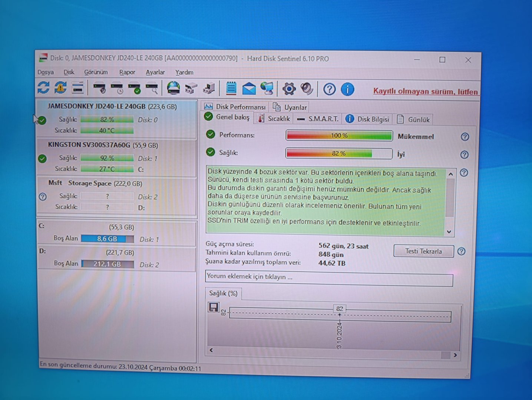Click the blue info toolbar icon

click(347, 89)
